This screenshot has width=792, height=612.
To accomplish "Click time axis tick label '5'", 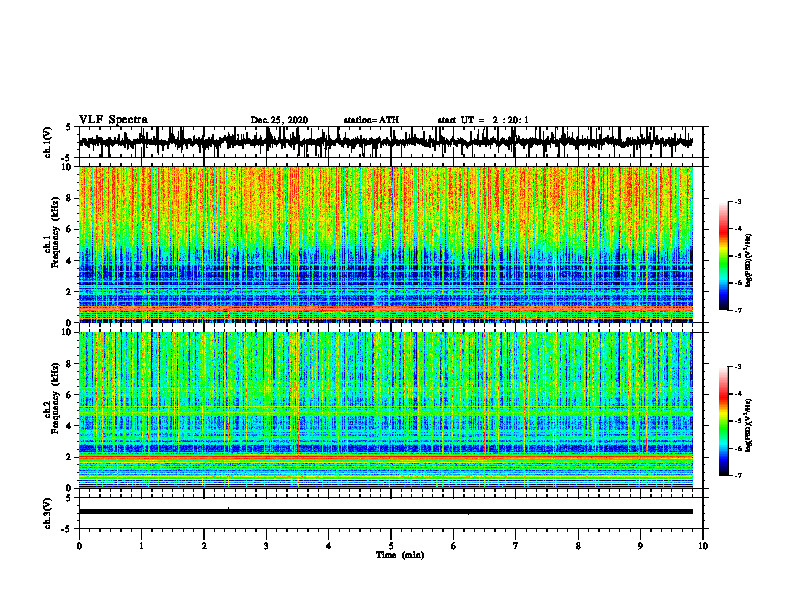I will [390, 546].
